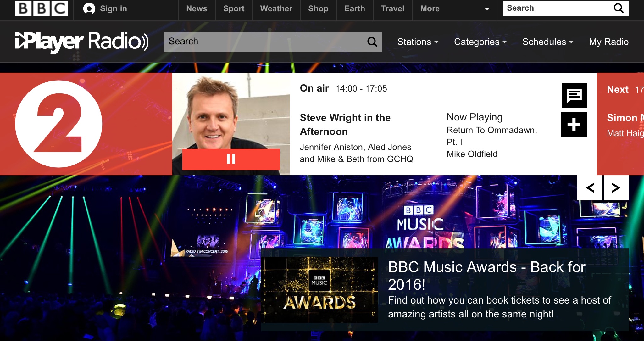The image size is (644, 341).
Task: Pause the live Radio 2 stream
Action: coord(231,159)
